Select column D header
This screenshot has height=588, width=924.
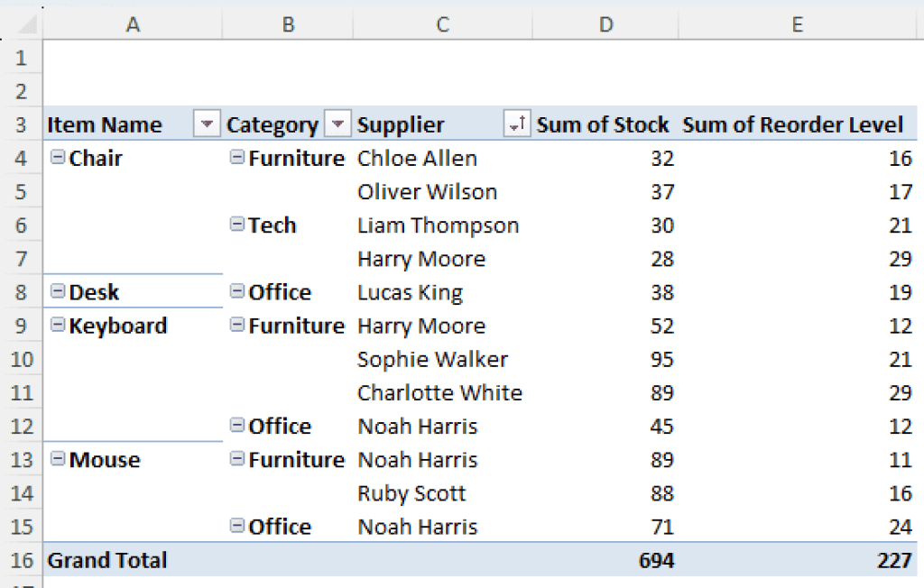point(605,24)
